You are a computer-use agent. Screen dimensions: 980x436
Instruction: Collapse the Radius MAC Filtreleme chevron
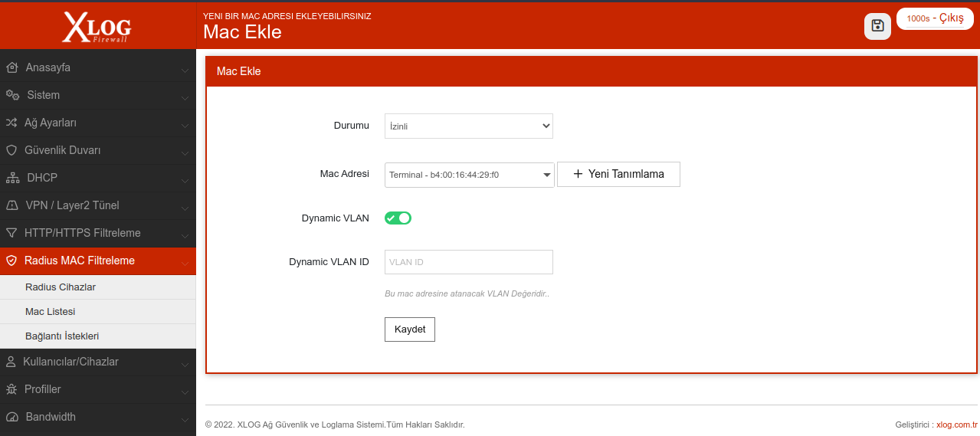(185, 263)
